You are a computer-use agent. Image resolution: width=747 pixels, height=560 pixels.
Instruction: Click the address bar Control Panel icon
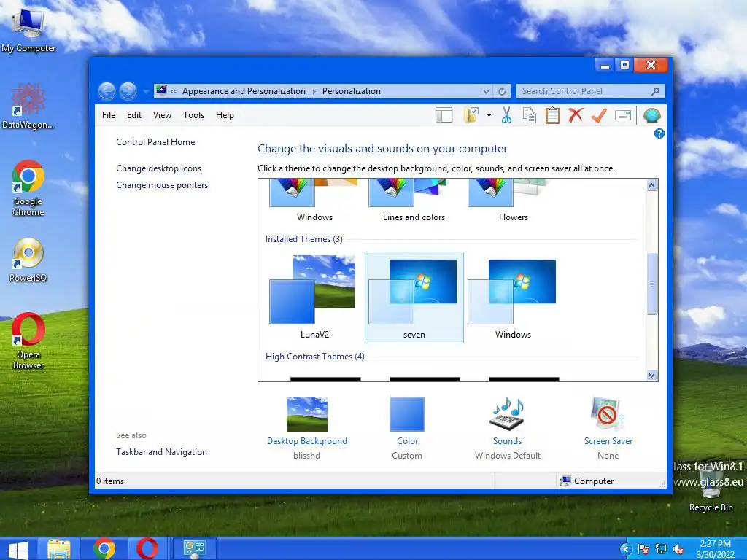click(161, 90)
